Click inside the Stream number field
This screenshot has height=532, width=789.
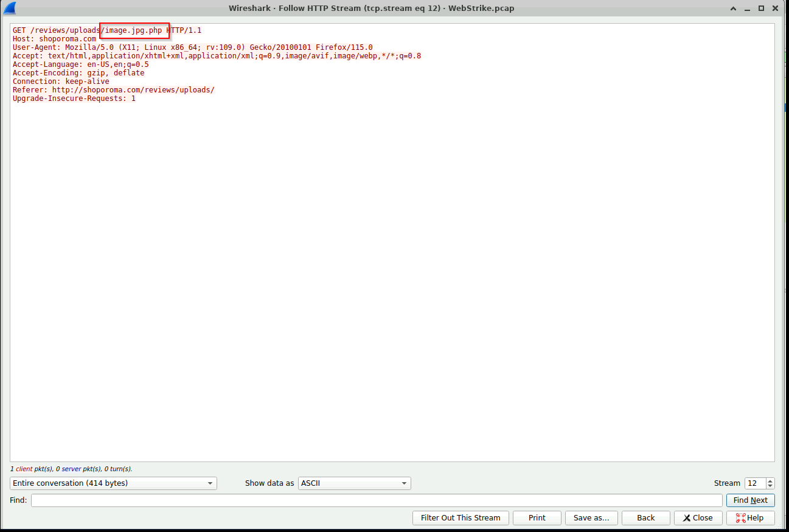point(754,483)
